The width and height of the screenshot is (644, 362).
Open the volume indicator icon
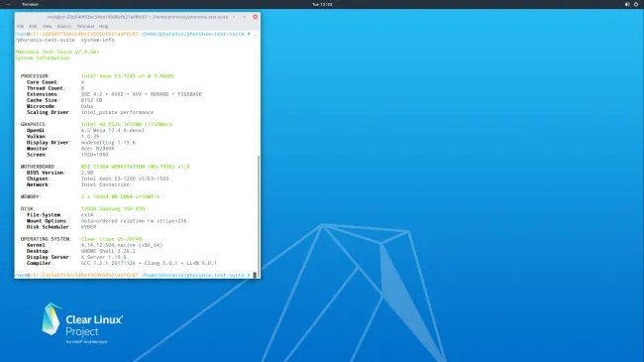click(x=627, y=5)
